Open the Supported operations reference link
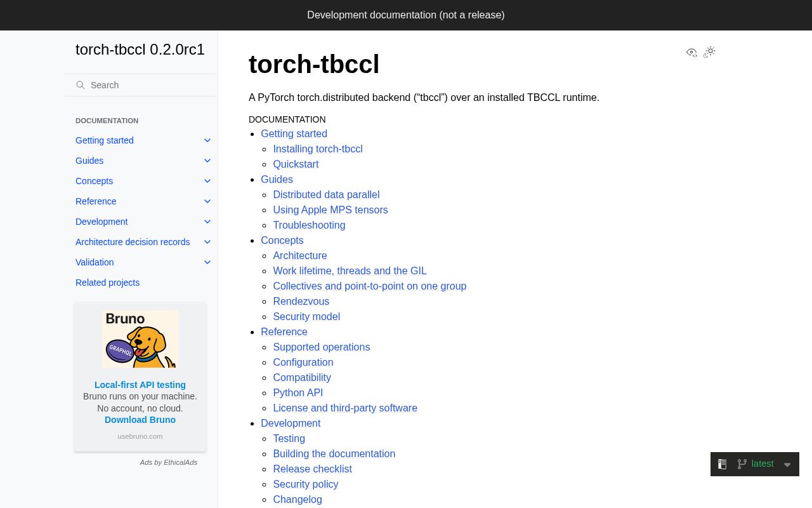This screenshot has height=508, width=812. pos(322,347)
